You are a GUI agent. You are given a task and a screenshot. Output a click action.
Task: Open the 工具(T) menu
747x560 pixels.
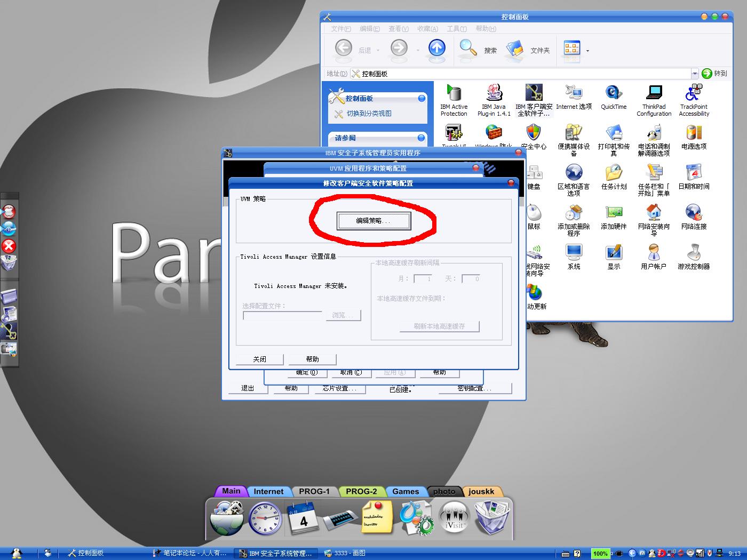pos(457,29)
